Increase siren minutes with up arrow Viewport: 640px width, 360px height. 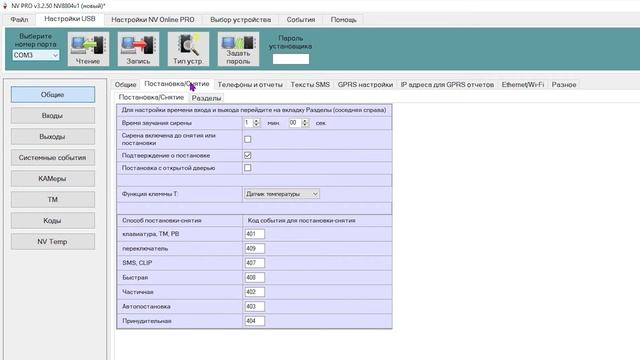click(257, 120)
